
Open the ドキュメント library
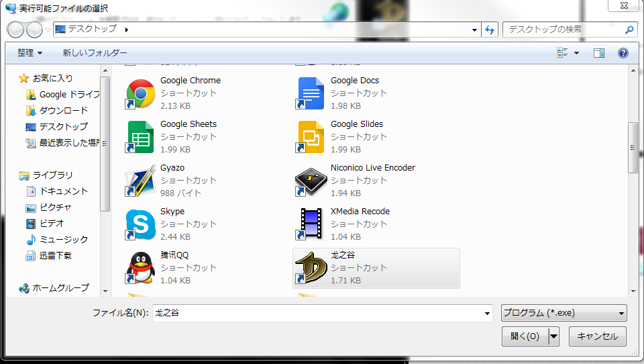[x=56, y=191]
